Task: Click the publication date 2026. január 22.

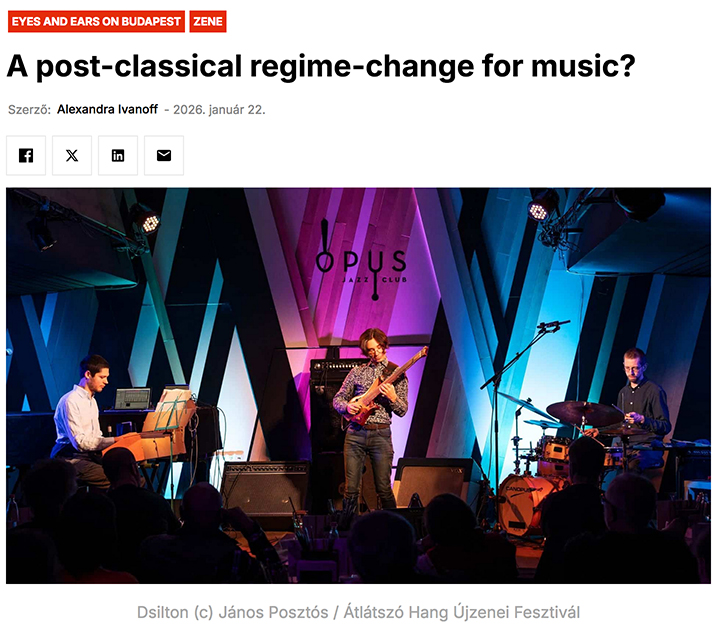Action: [219, 110]
